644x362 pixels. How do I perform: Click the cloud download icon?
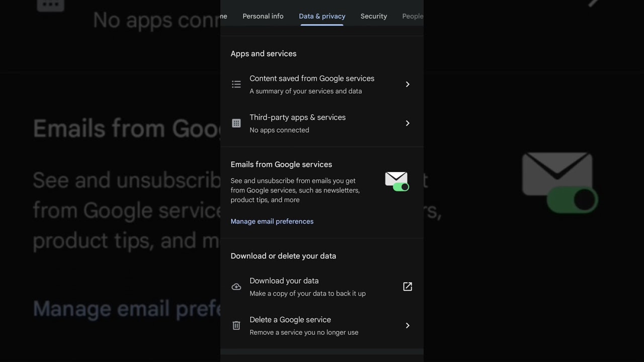tap(236, 287)
